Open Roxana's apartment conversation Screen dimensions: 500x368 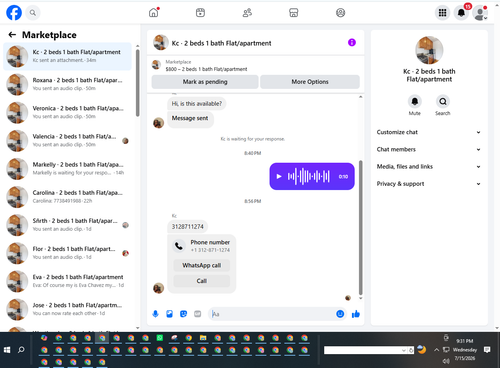point(67,84)
